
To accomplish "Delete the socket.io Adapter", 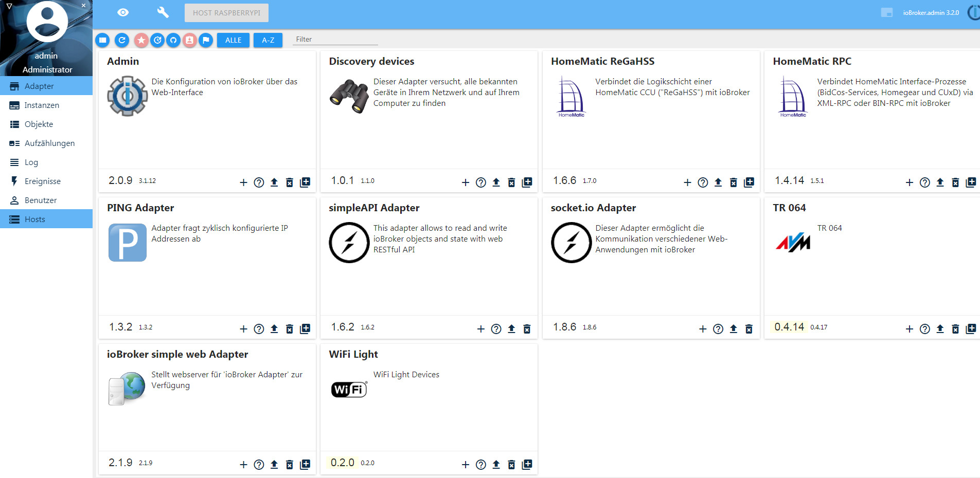I will click(749, 329).
